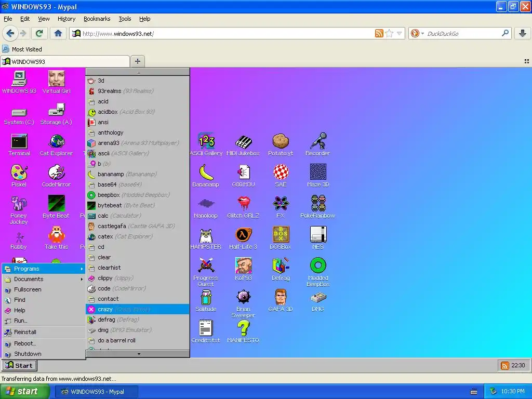
Task: Open Storage (A:) drive icon
Action: coord(56,115)
